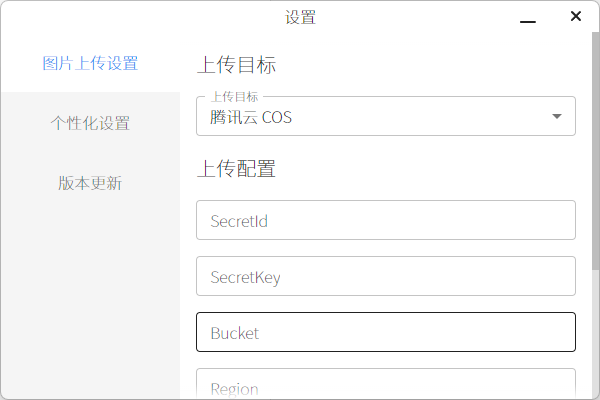Click the dropdown arrow of 上传目标

[x=557, y=117]
